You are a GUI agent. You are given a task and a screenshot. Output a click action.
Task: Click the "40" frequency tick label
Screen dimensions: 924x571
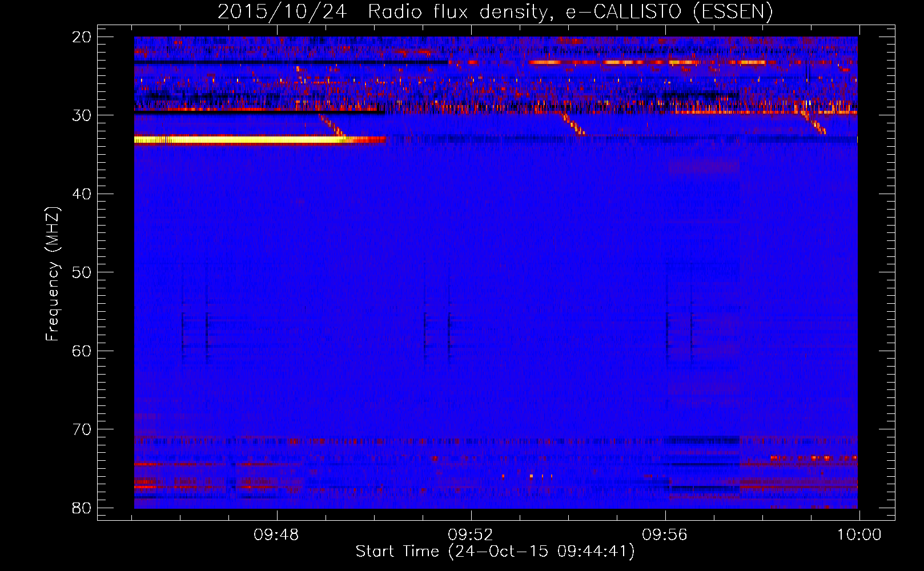coord(82,194)
